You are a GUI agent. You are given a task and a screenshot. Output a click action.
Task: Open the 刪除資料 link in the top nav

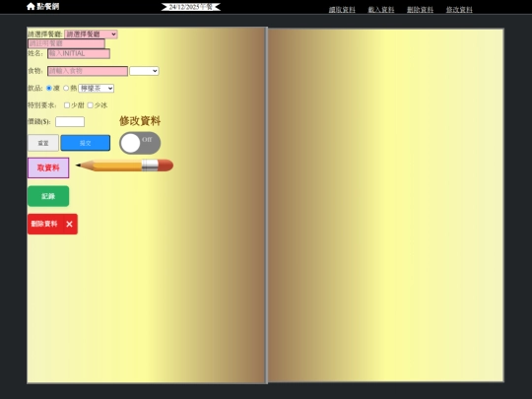pos(420,10)
